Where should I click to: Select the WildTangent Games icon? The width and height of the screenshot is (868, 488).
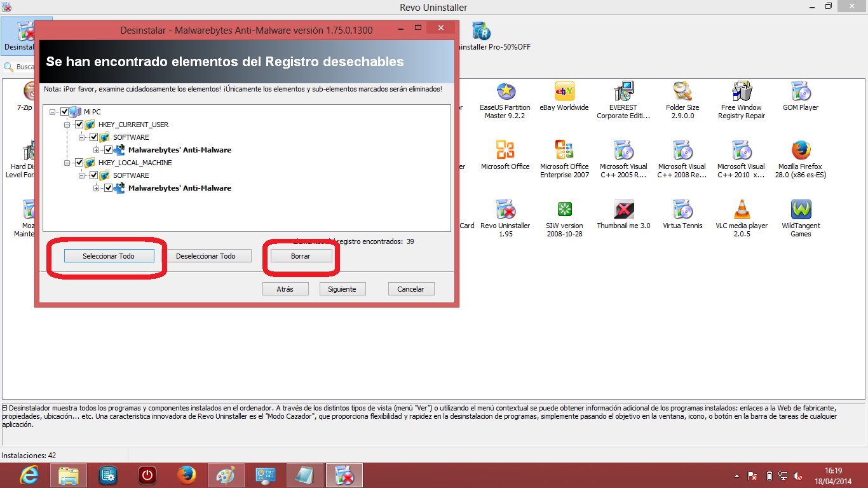click(x=800, y=209)
